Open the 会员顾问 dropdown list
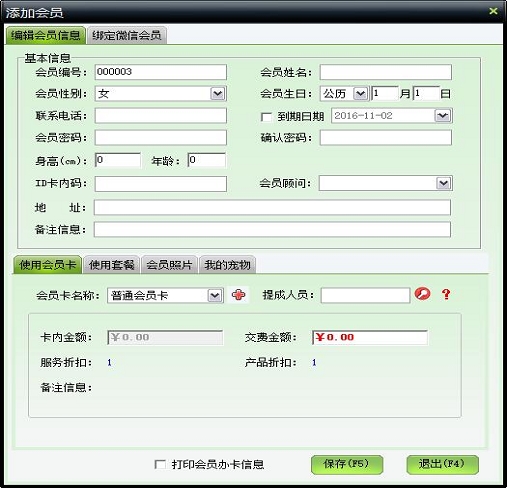Image resolution: width=507 pixels, height=488 pixels. point(443,183)
